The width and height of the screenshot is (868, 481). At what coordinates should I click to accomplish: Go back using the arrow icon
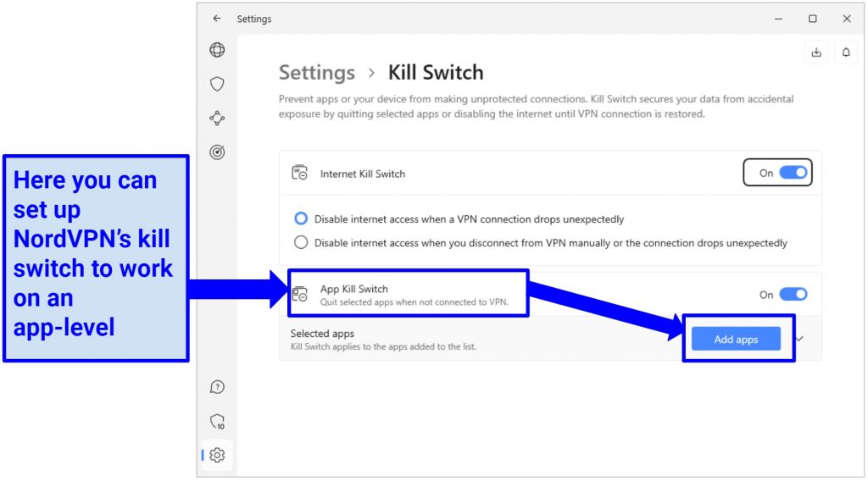tap(216, 19)
